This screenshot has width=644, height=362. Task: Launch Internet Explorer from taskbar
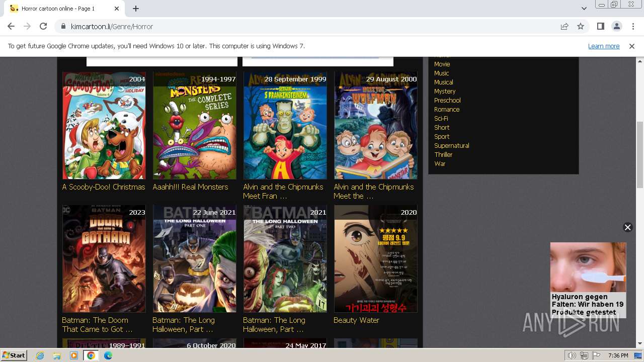(x=40, y=355)
